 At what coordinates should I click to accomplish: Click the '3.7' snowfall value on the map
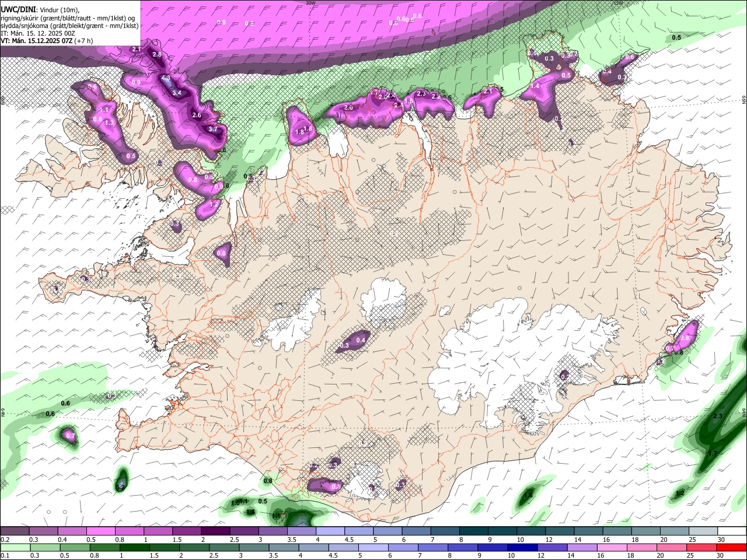click(x=213, y=129)
